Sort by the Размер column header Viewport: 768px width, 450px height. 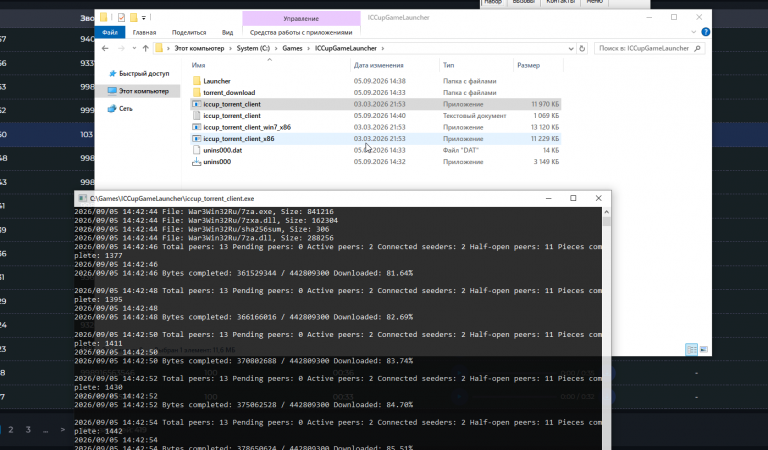tap(528, 65)
